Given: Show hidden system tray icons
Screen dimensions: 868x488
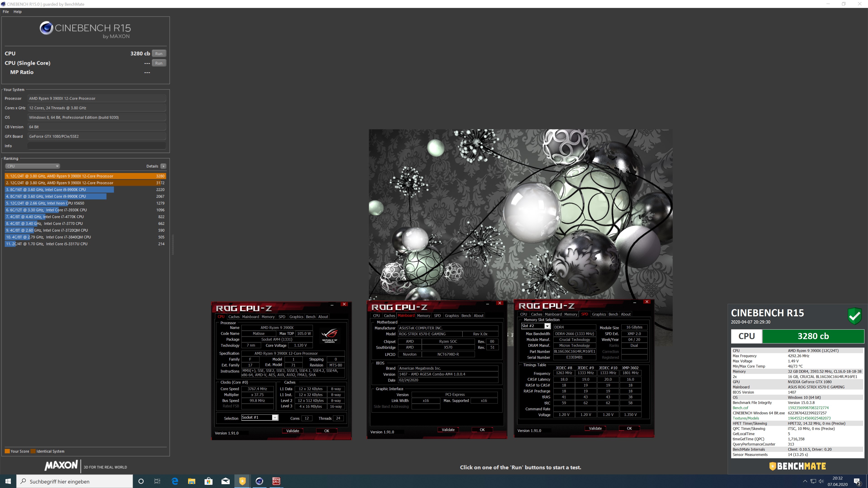Looking at the screenshot, I should (805, 481).
